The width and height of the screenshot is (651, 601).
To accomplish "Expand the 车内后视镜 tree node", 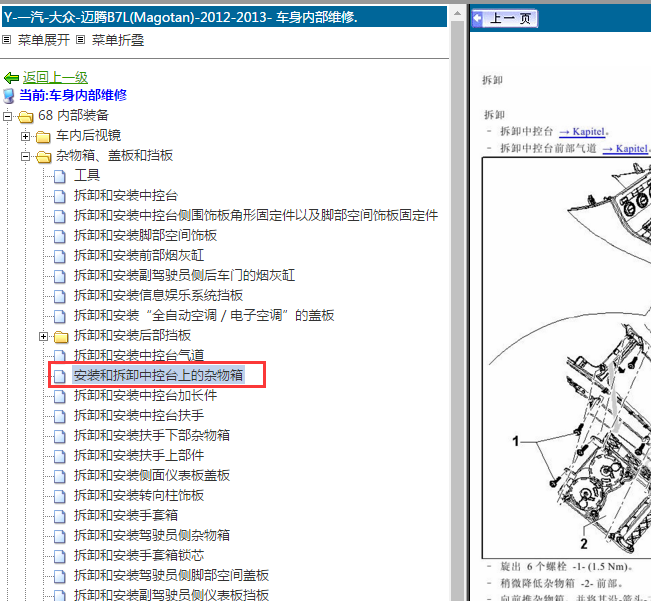I will point(25,137).
